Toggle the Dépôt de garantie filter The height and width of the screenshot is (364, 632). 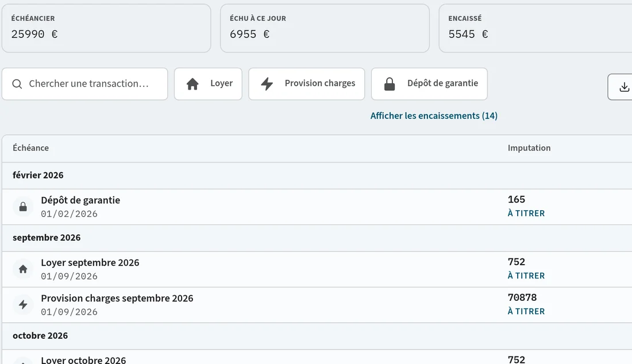[429, 84]
